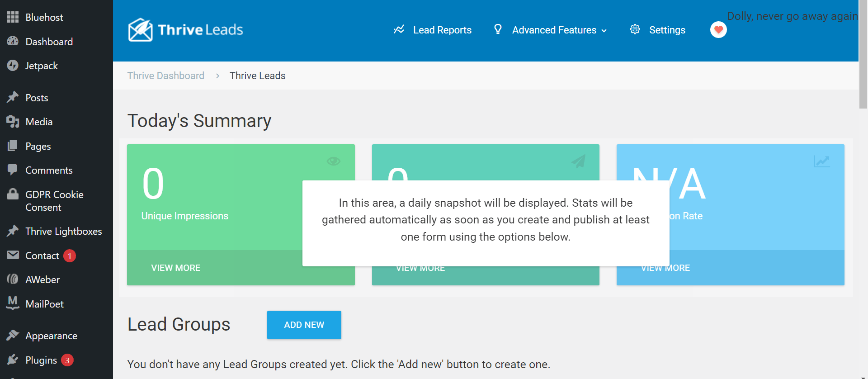This screenshot has height=379, width=868.
Task: Open the Plugins menu with 3 updates
Action: [x=41, y=360]
